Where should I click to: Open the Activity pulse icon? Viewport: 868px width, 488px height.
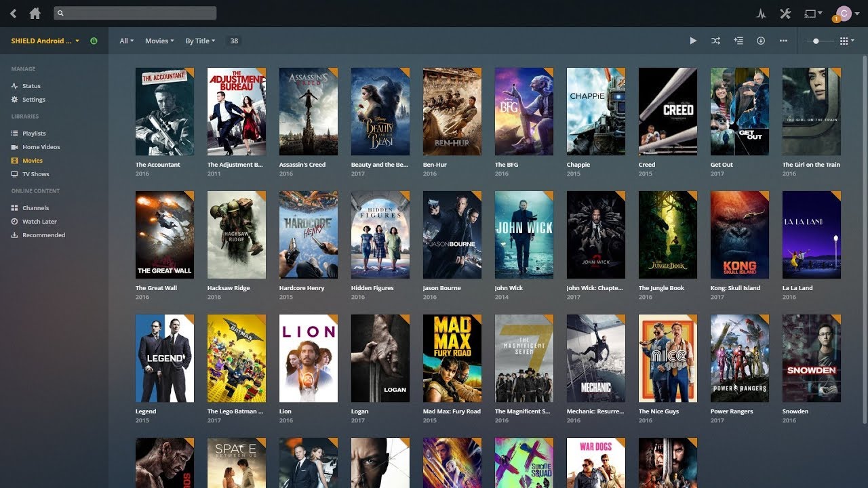[761, 14]
